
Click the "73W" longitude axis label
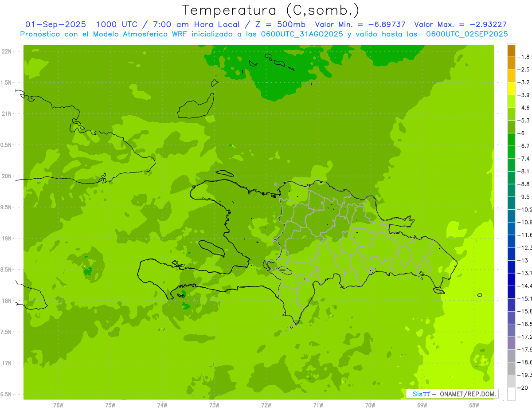[214, 405]
